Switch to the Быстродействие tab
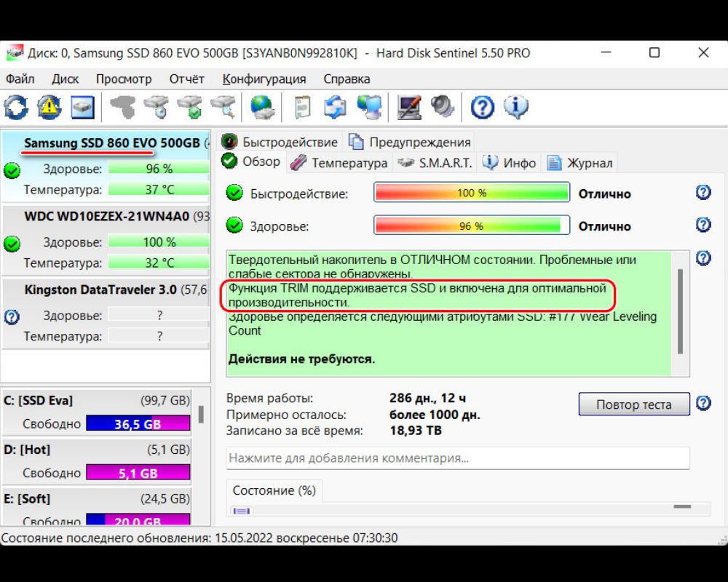The height and width of the screenshot is (582, 728). [280, 142]
